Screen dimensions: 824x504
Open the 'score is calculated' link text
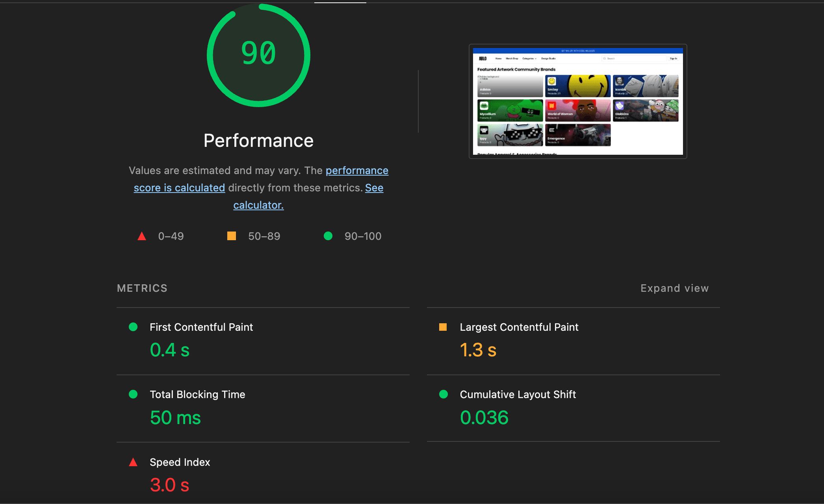(179, 188)
